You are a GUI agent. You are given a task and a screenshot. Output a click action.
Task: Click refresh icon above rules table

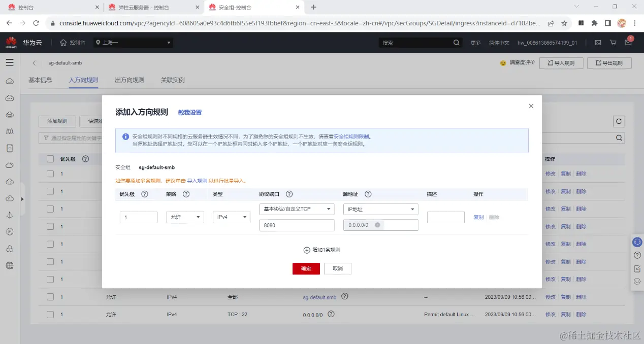tap(618, 121)
